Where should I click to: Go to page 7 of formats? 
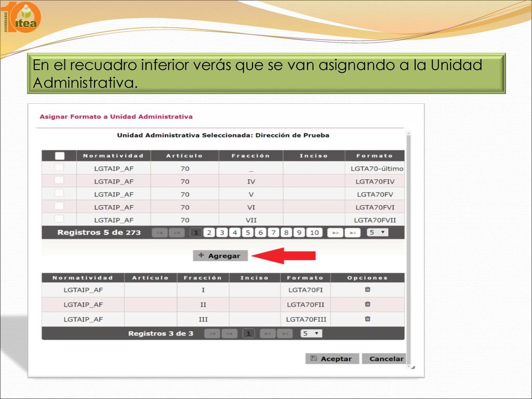(273, 233)
